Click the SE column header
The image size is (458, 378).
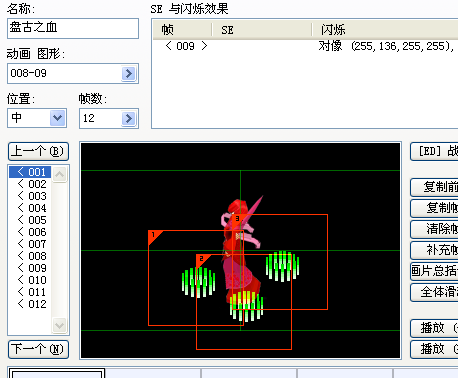pos(262,30)
